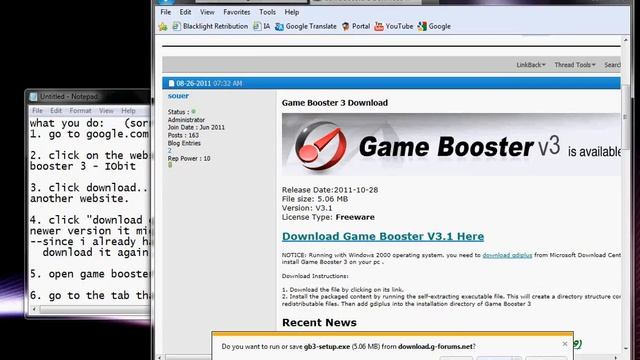
Task: Click the red Game Booster logo
Action: coord(320,146)
